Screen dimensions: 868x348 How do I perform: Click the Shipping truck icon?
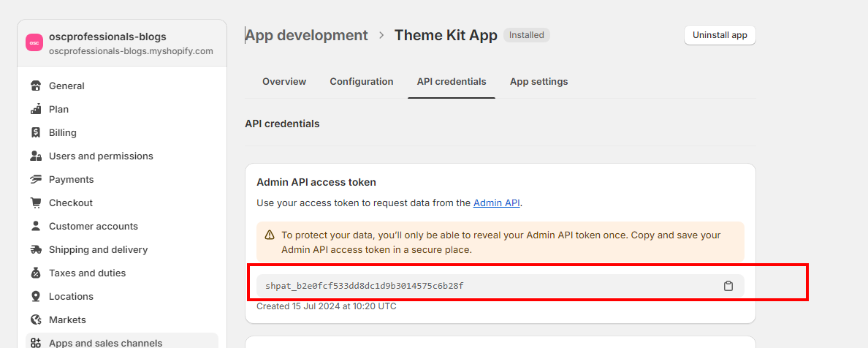pos(36,250)
